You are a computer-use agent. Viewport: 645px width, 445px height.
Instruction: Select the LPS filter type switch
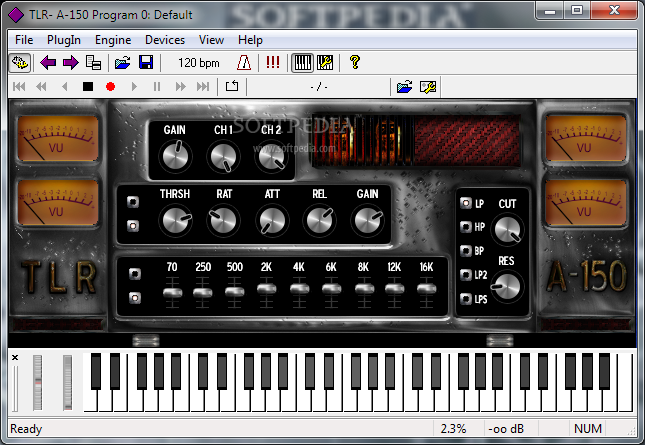[x=466, y=299]
